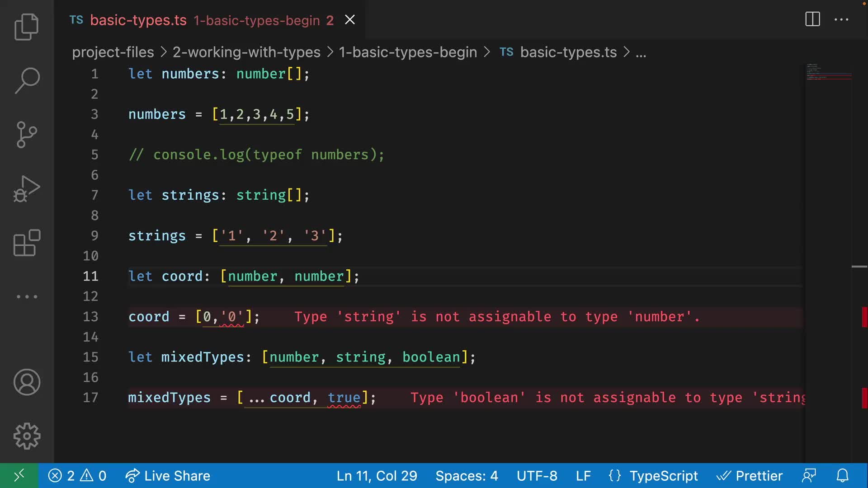Viewport: 868px width, 488px height.
Task: Toggle the split editor layout
Action: [812, 19]
